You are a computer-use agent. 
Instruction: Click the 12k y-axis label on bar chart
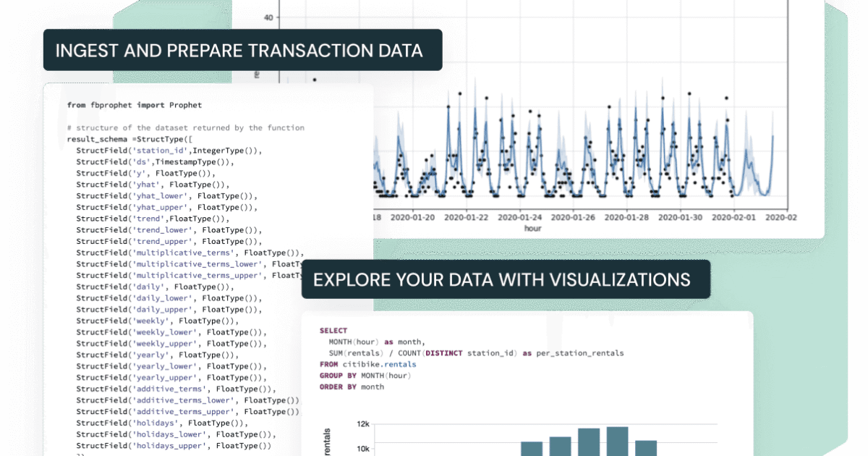tap(363, 425)
